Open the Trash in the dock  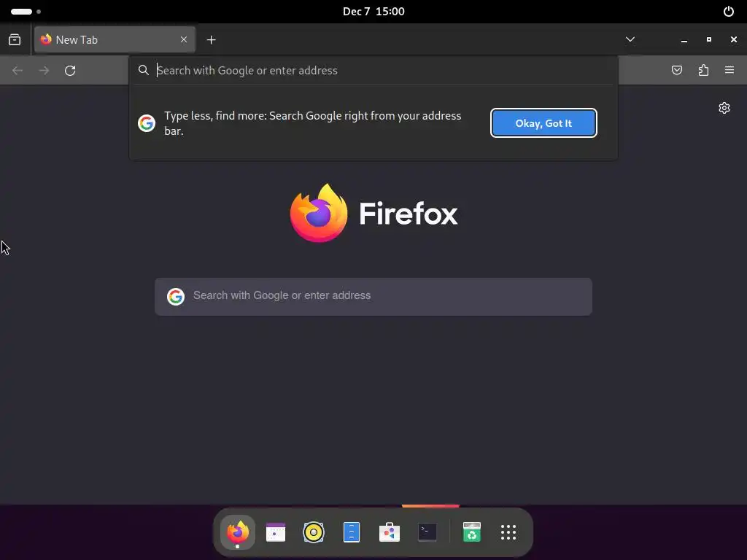472,532
